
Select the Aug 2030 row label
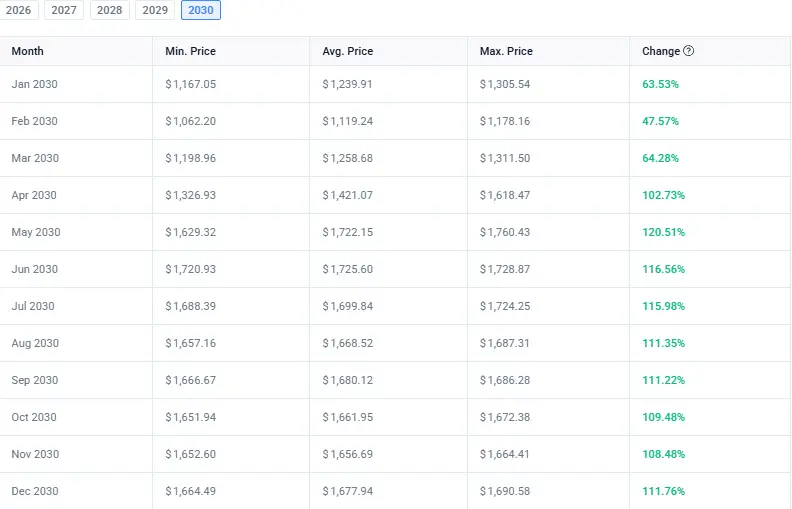(35, 343)
